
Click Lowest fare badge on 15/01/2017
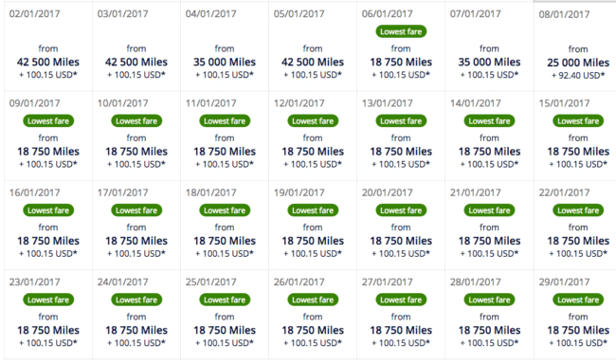click(578, 121)
